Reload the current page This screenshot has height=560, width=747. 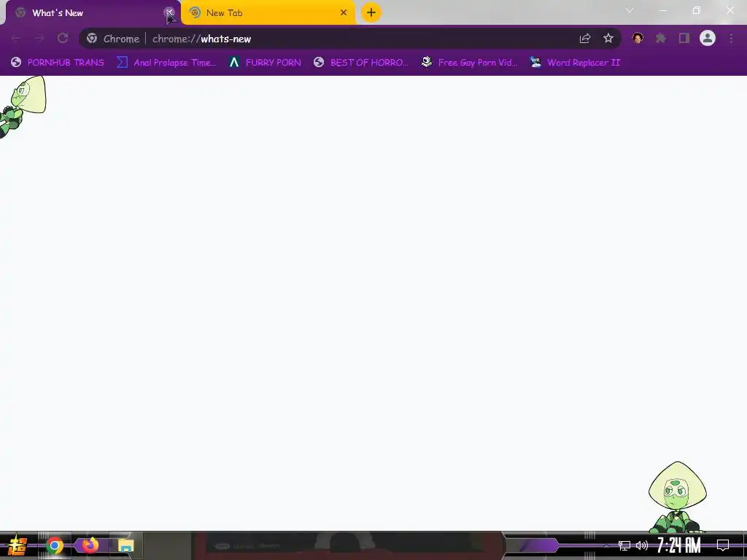point(63,38)
